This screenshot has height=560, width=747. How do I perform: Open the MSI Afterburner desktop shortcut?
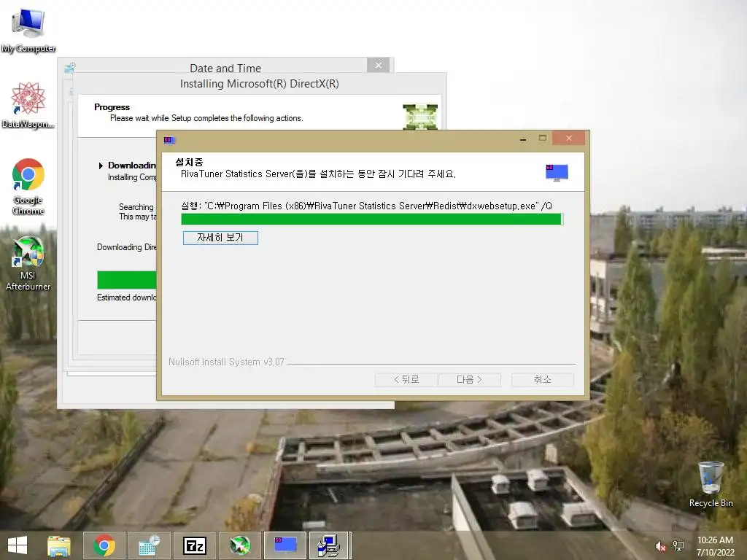(28, 262)
